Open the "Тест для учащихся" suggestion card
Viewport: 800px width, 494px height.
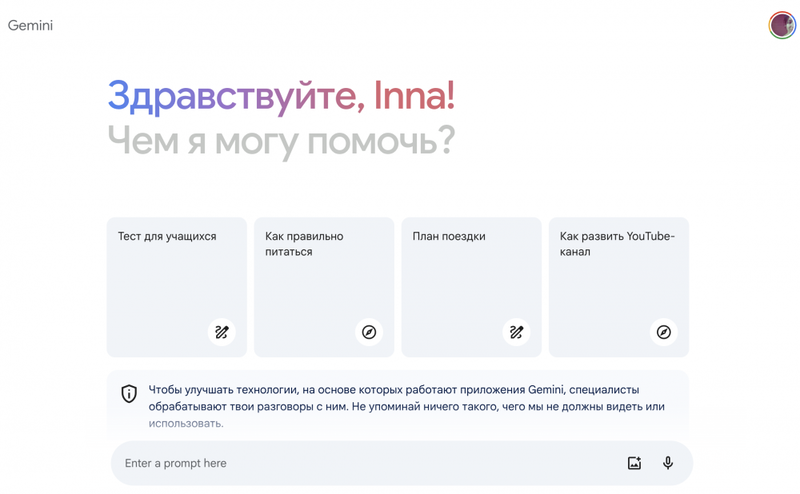click(x=177, y=287)
